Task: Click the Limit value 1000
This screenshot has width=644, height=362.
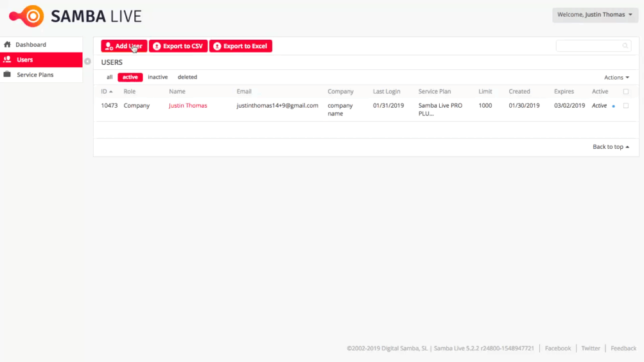Action: 485,105
